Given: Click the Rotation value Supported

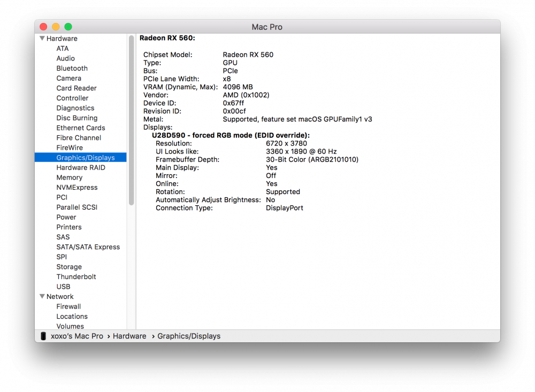Looking at the screenshot, I should tap(283, 192).
